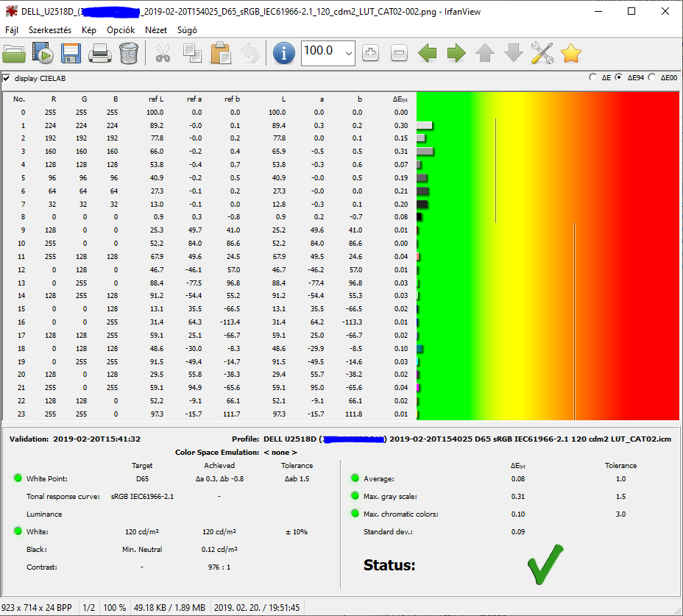683x616 pixels.
Task: Delete file with the trash bin icon
Action: tap(129, 54)
